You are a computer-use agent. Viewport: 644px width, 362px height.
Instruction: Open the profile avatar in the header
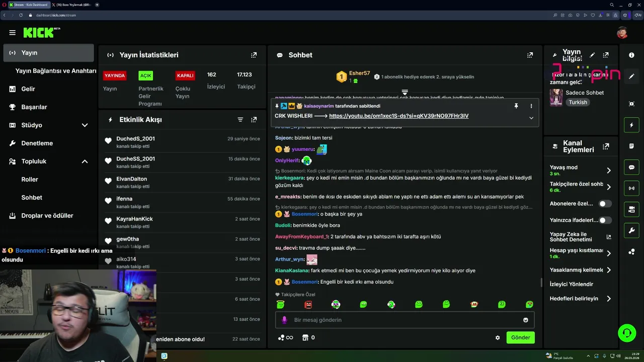(622, 33)
